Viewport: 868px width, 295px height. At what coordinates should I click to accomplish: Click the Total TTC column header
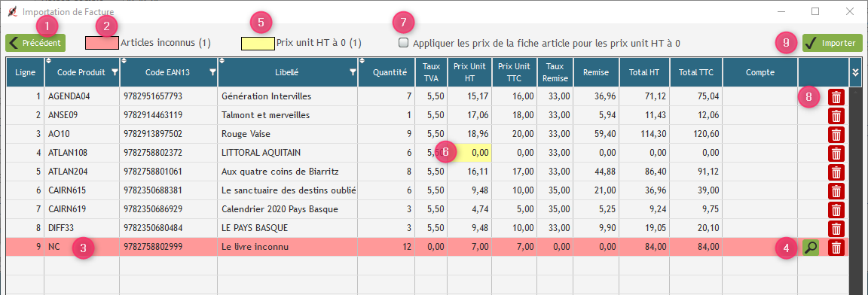[696, 71]
